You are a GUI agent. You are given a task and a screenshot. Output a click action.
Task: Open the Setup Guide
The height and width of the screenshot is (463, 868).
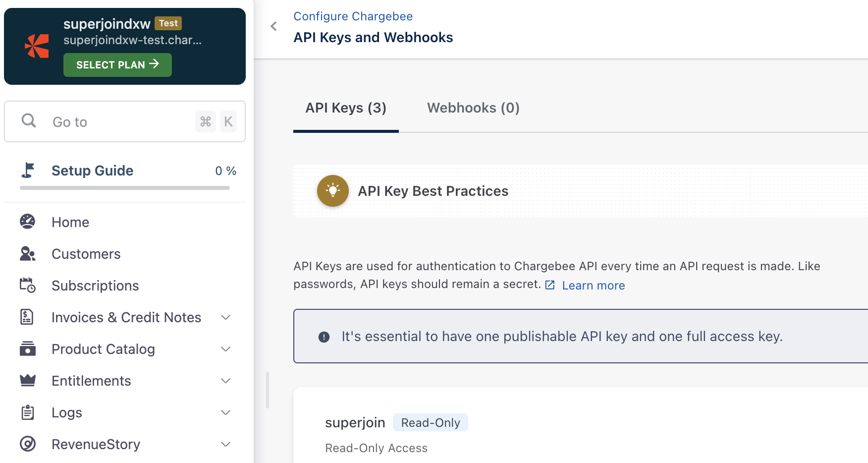pos(93,171)
